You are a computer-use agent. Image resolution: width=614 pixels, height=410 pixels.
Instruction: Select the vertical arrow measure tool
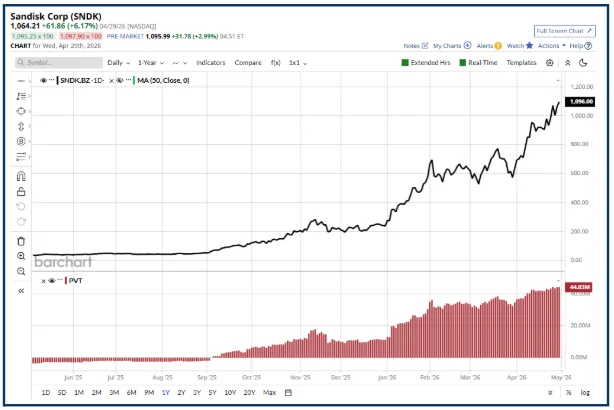pyautogui.click(x=21, y=126)
